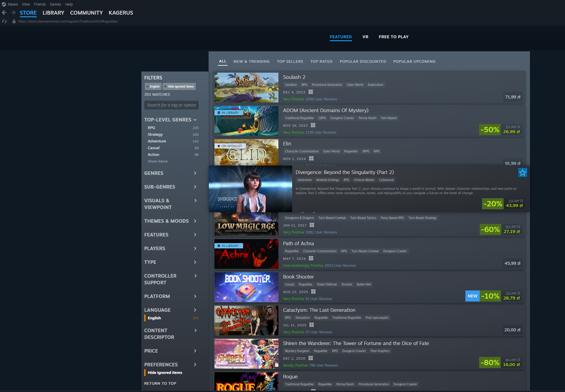Click the back navigation arrow
This screenshot has height=392, width=565.
pyautogui.click(x=4, y=13)
